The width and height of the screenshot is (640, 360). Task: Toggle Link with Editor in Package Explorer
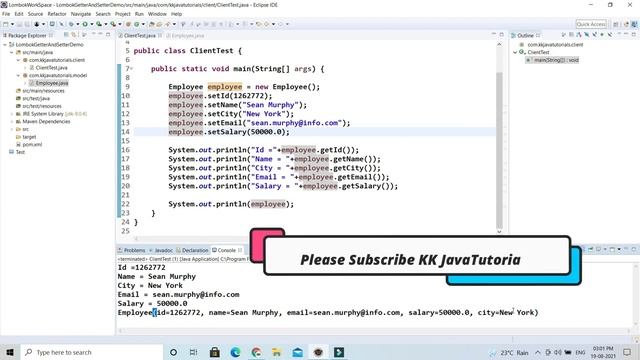(x=74, y=35)
